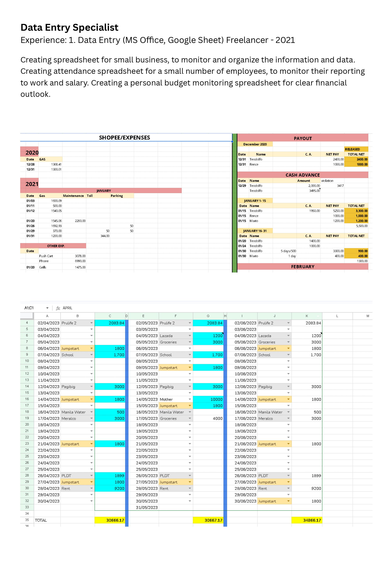Open the Pagibig dropdown on 12/06/2023

pos(288,387)
